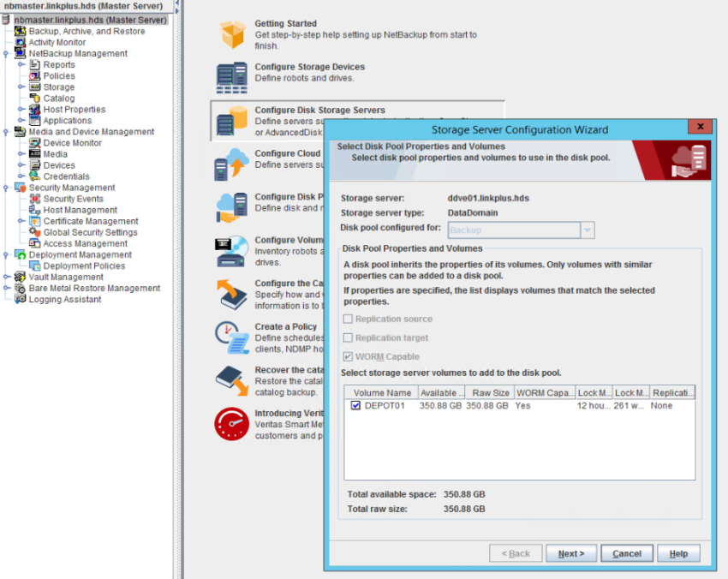Toggle the Replication target checkbox
Image resolution: width=728 pixels, height=579 pixels.
pos(348,337)
